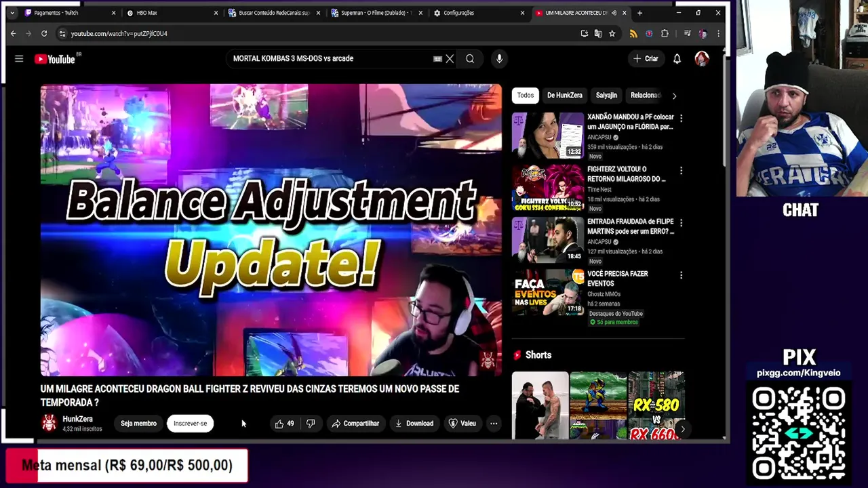The image size is (868, 488).
Task: Open the install/cast icon in address bar
Action: (585, 33)
